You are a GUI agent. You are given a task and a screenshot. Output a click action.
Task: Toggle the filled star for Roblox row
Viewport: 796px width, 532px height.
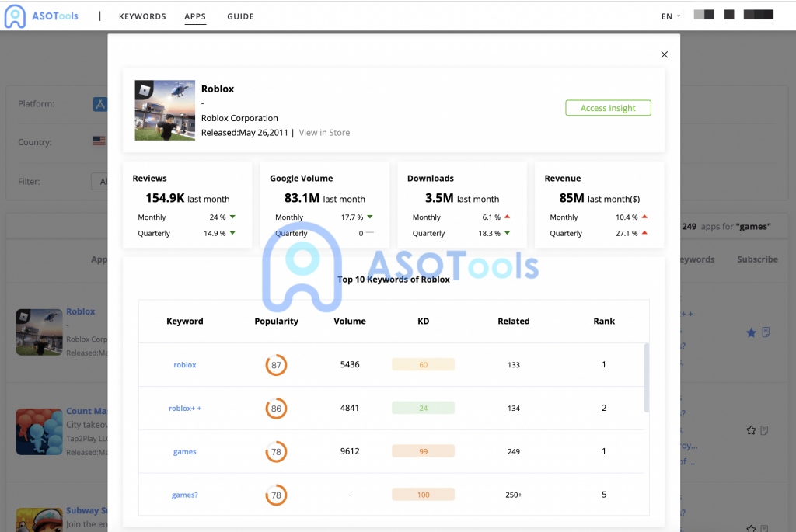(752, 332)
